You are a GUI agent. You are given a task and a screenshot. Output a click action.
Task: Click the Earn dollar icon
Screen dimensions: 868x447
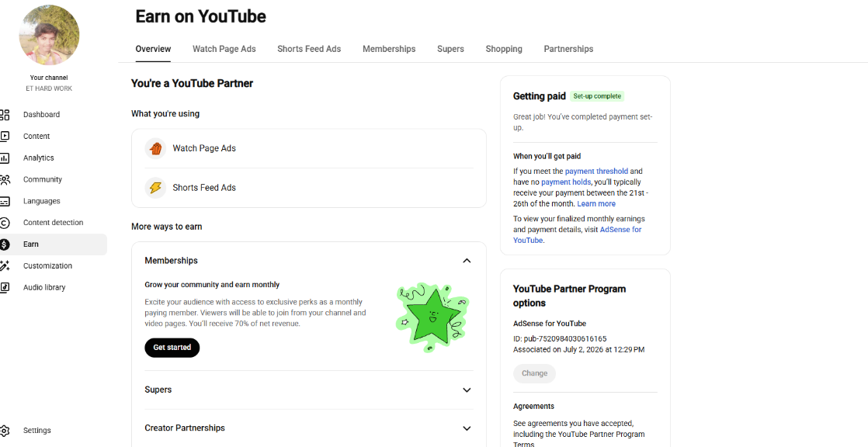click(x=5, y=244)
